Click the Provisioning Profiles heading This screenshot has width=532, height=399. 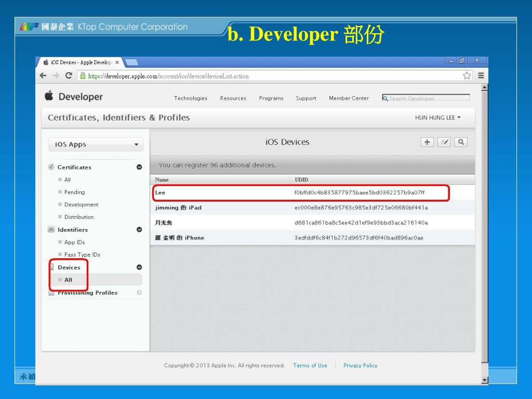[x=87, y=293]
